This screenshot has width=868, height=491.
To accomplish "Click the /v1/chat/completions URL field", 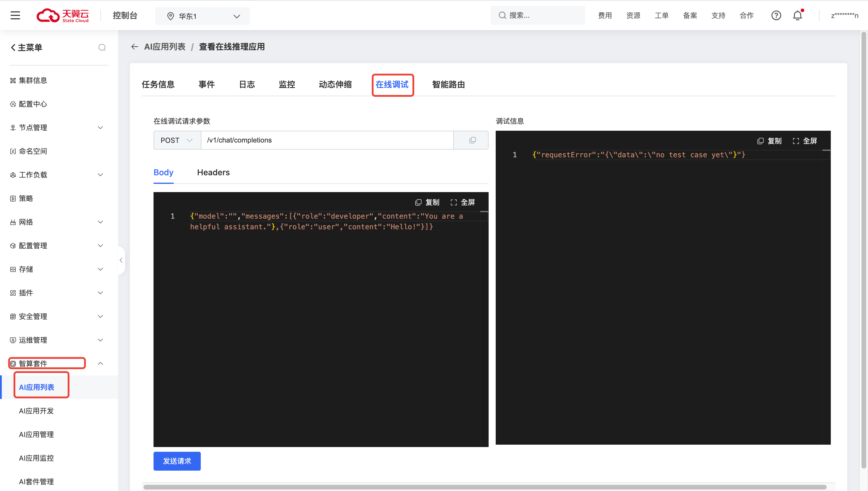I will [x=327, y=140].
